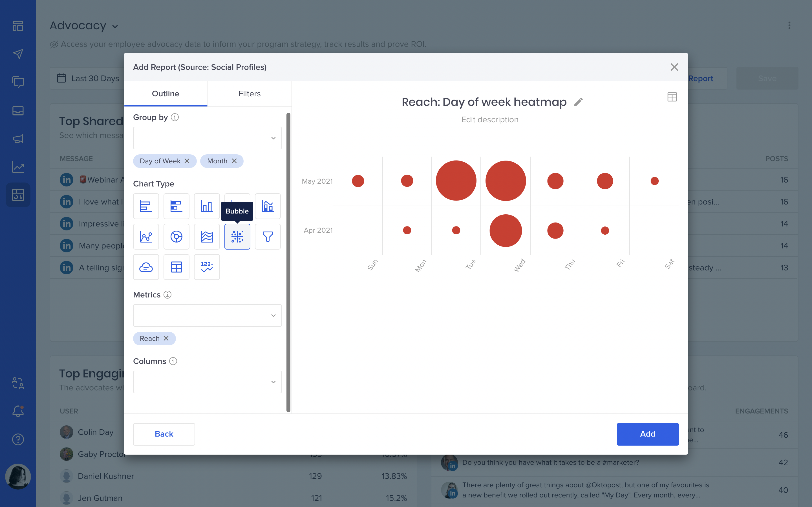The image size is (812, 507).
Task: Expand the Metrics dropdown
Action: [207, 315]
